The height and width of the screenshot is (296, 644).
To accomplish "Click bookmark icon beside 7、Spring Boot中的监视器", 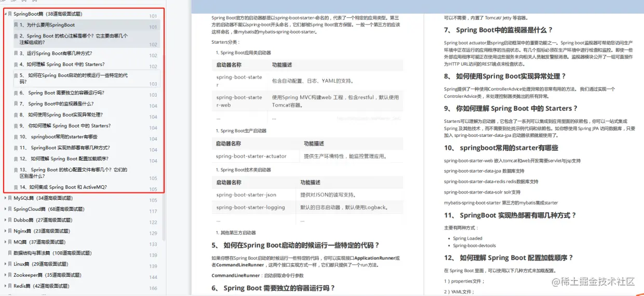I will pos(16,104).
